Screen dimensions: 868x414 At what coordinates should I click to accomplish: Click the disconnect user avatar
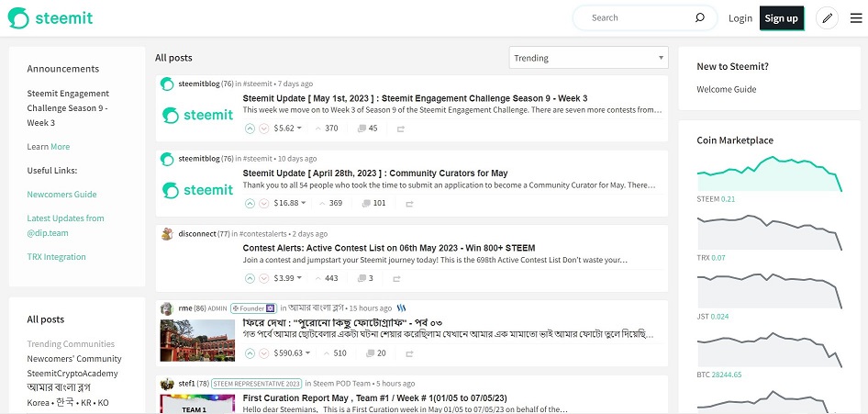coord(167,233)
